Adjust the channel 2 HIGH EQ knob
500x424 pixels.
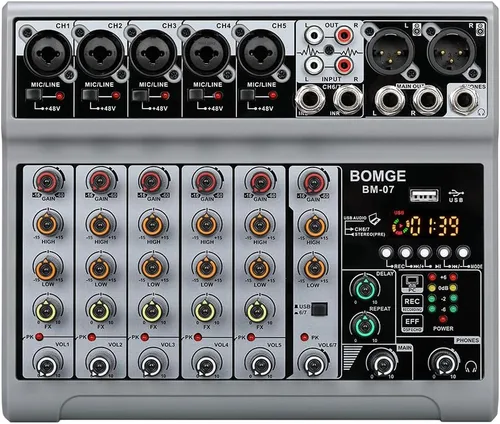pos(100,225)
